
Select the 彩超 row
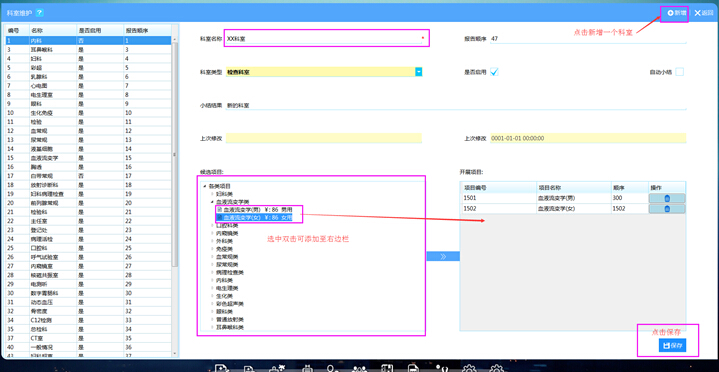coord(88,67)
